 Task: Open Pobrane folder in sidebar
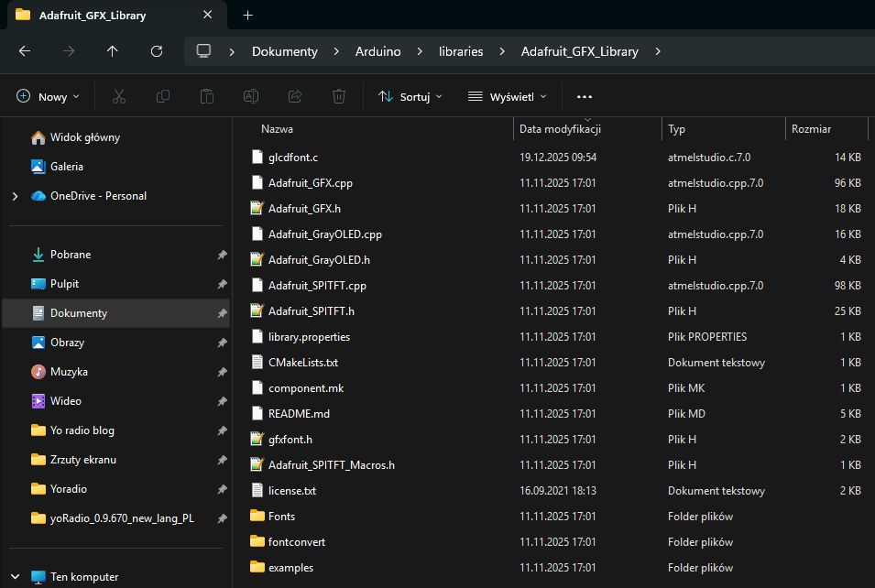point(71,255)
